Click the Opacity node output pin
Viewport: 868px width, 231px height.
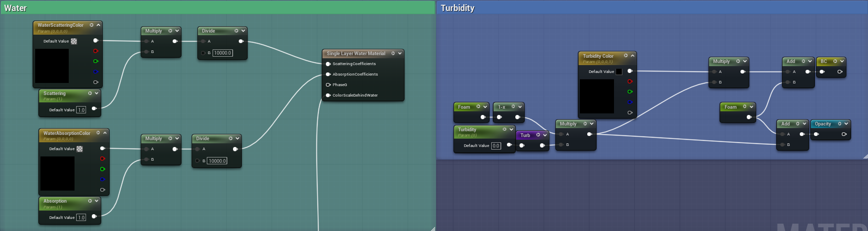(x=844, y=134)
